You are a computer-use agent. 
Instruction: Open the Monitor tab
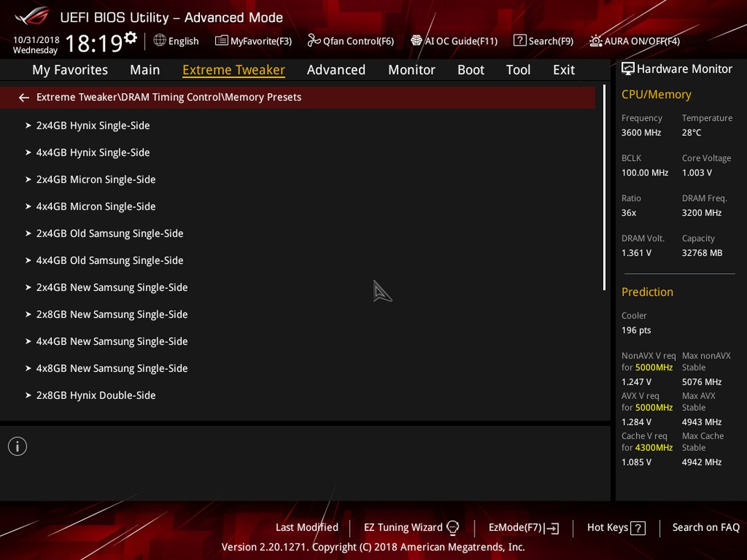coord(412,70)
